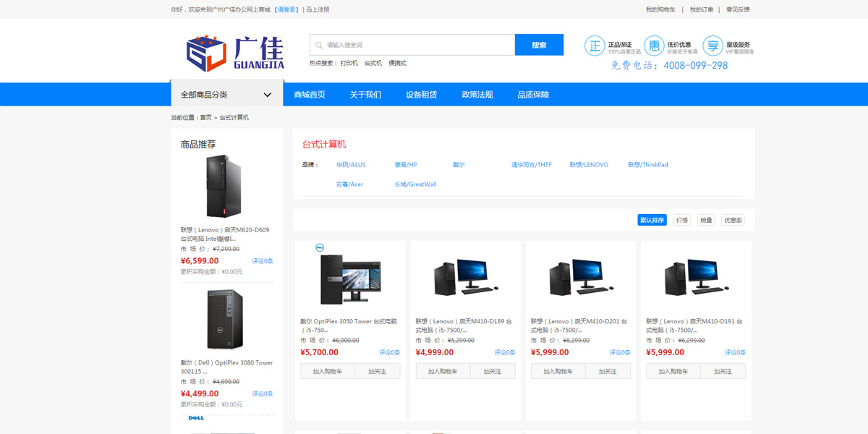
Task: Open the 启天M410-D189 product title link
Action: tap(464, 325)
